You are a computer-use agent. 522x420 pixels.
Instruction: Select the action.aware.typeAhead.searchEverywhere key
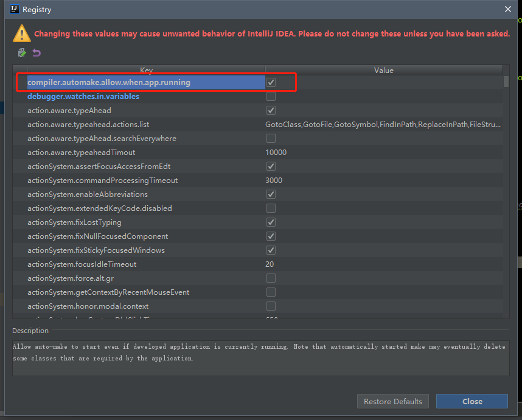(102, 138)
